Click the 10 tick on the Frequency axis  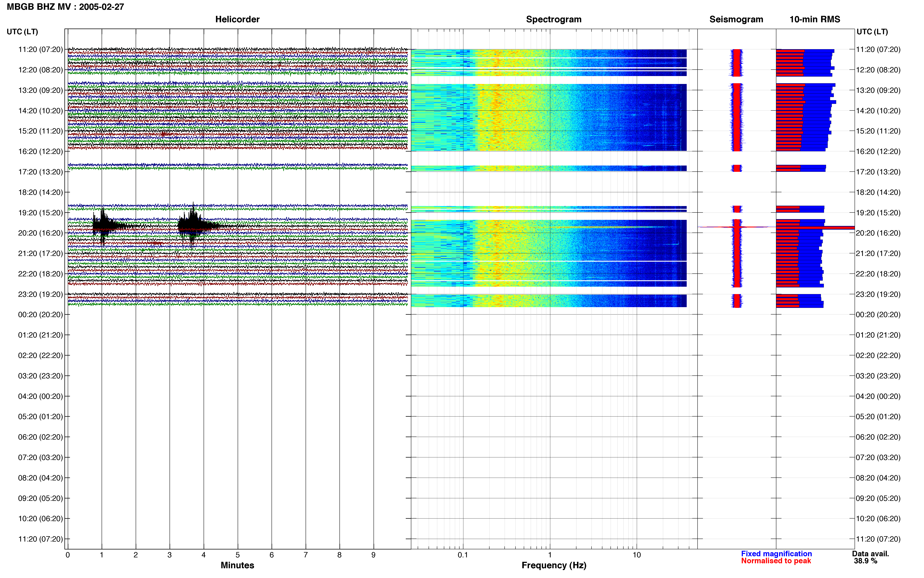pos(637,555)
